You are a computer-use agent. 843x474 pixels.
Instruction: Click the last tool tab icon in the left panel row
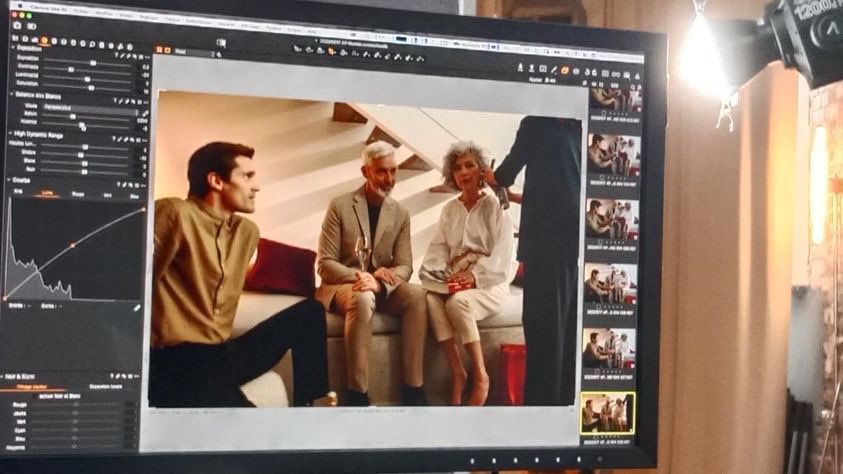point(130,47)
